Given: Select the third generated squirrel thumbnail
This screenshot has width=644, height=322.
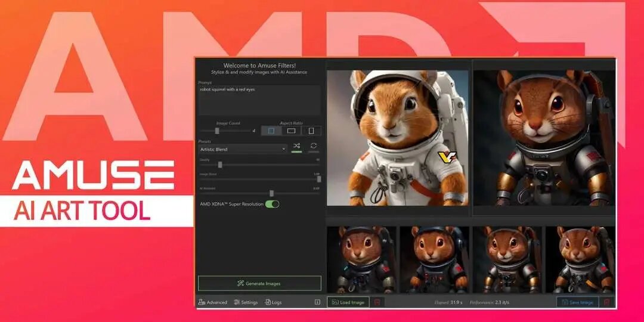Looking at the screenshot, I should (x=507, y=260).
